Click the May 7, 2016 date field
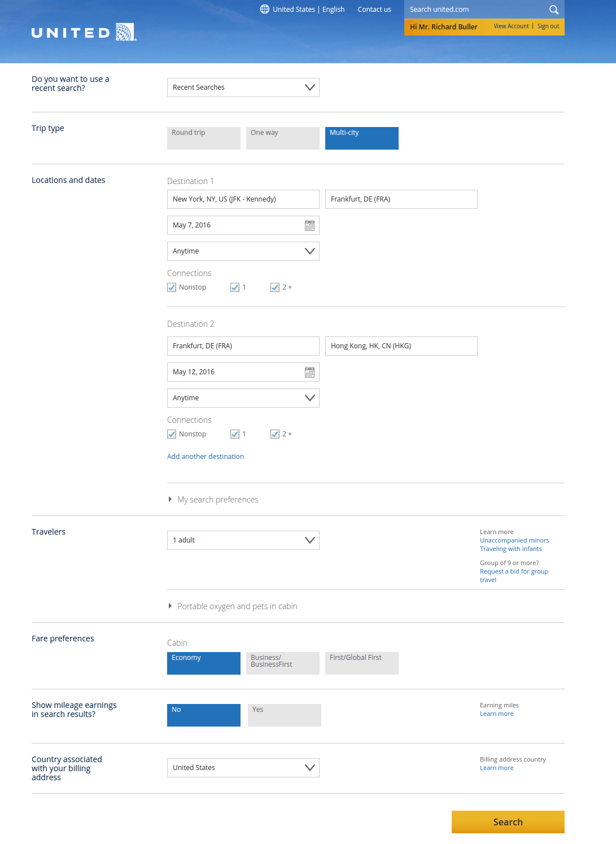Viewport: 616px width, 844px height. pos(243,225)
